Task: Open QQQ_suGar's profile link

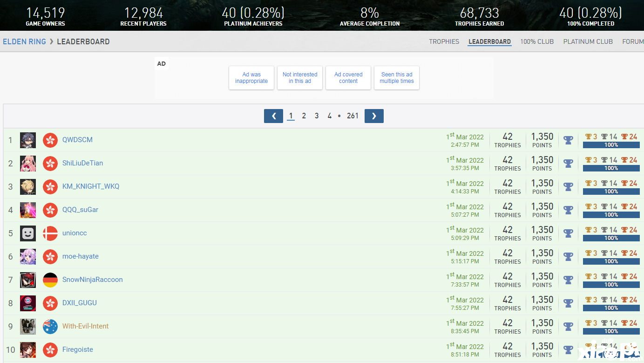Action: [81, 210]
